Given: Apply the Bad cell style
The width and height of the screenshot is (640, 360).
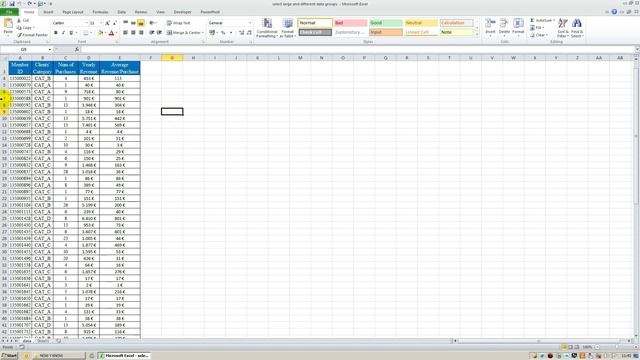Looking at the screenshot, I should [350, 23].
